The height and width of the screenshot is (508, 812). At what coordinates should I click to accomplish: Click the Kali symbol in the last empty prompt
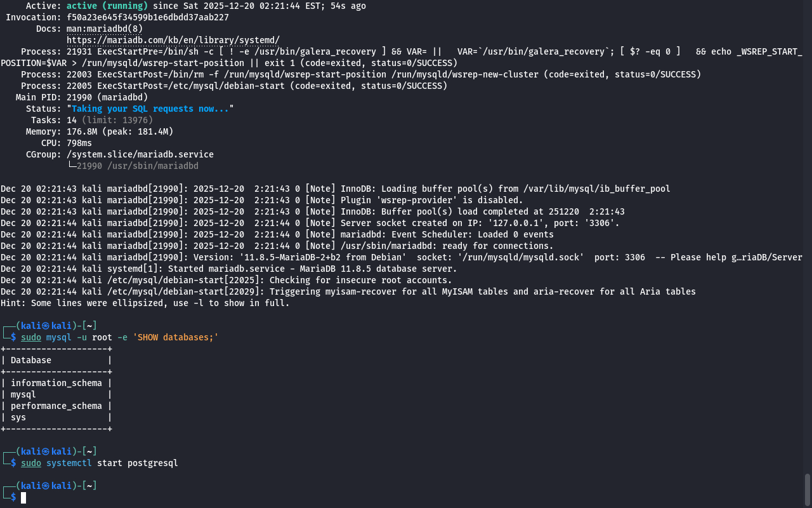46,486
